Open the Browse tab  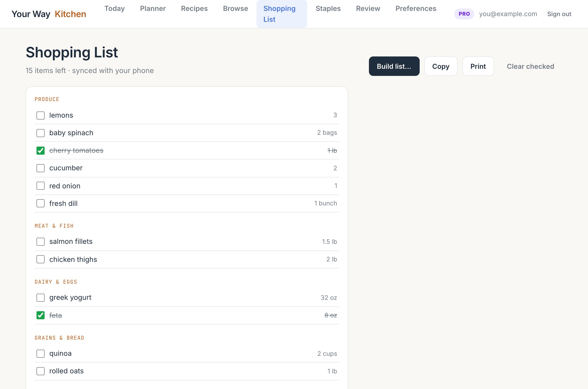coord(235,9)
